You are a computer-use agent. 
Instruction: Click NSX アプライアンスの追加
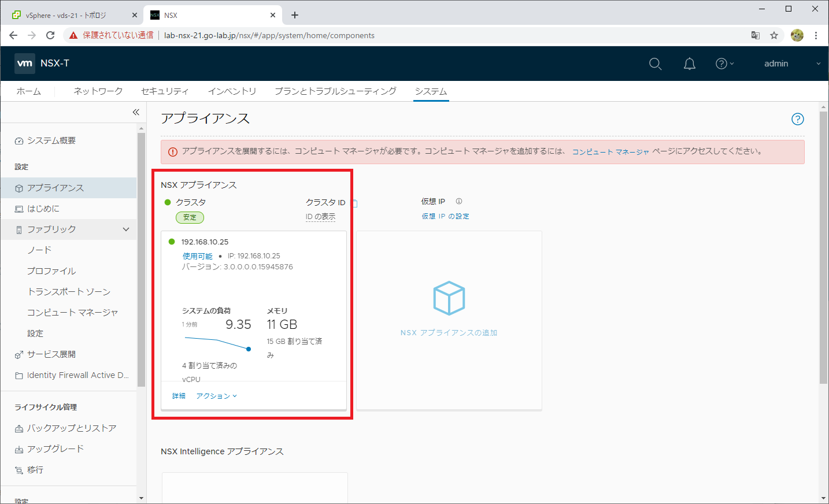coord(449,333)
